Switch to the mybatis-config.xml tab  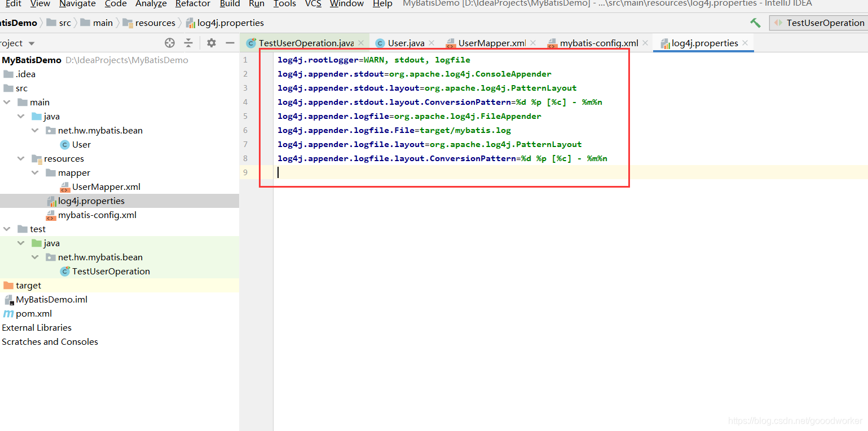click(599, 43)
